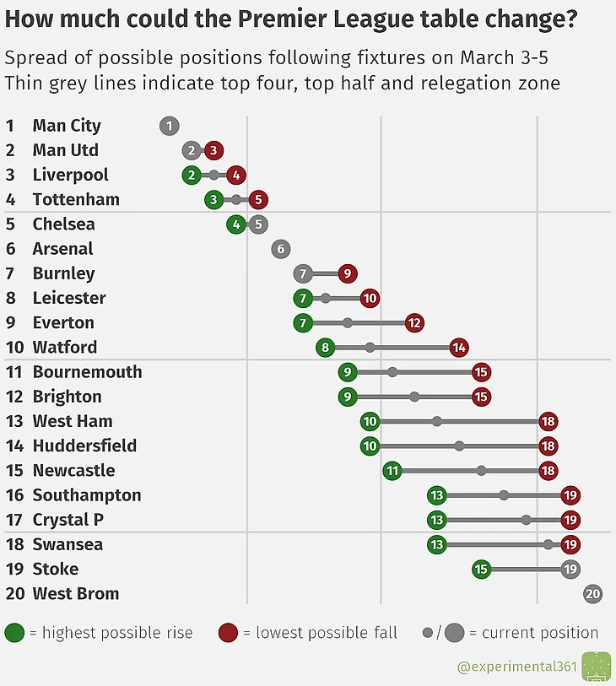Click the green legend circle for highest rise

(14, 633)
